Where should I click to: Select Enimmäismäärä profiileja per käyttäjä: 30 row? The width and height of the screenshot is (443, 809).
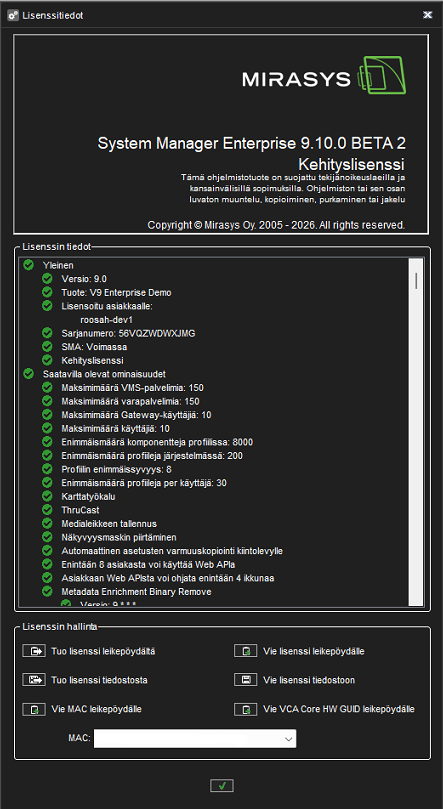click(144, 483)
